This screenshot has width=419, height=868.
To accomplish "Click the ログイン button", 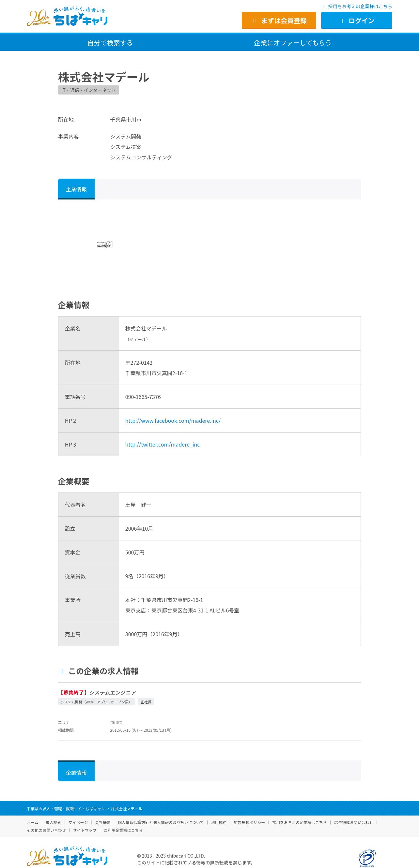I will pyautogui.click(x=356, y=21).
